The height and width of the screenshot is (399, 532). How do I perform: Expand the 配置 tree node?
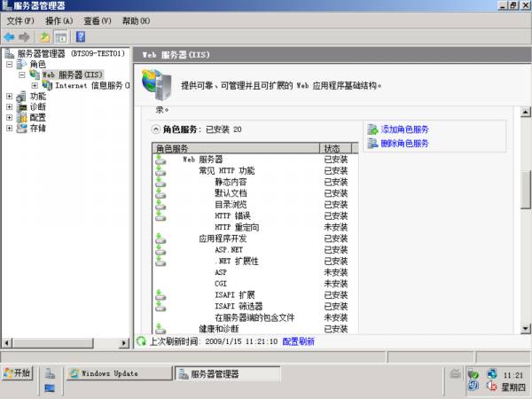tap(10, 118)
